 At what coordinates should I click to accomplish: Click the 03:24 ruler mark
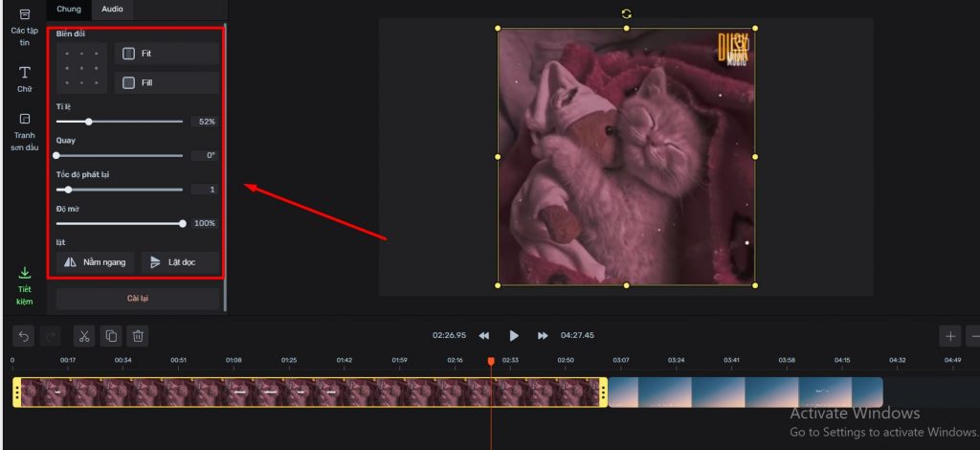tap(677, 361)
